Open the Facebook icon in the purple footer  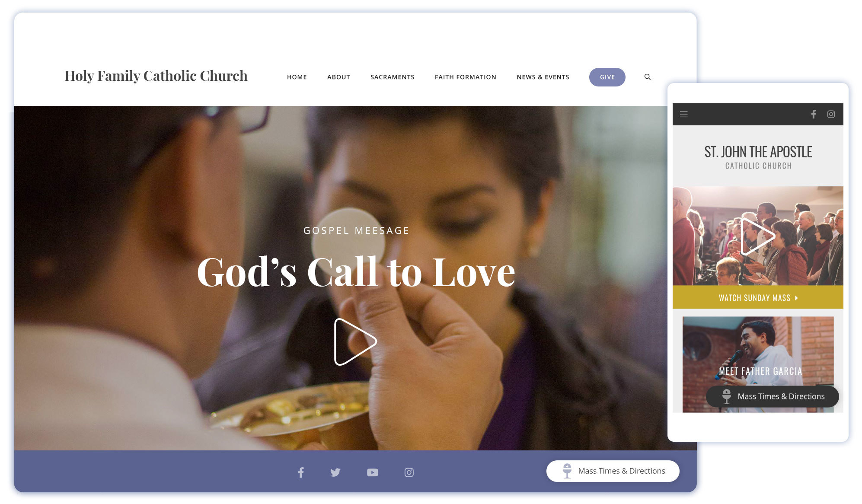(x=301, y=472)
